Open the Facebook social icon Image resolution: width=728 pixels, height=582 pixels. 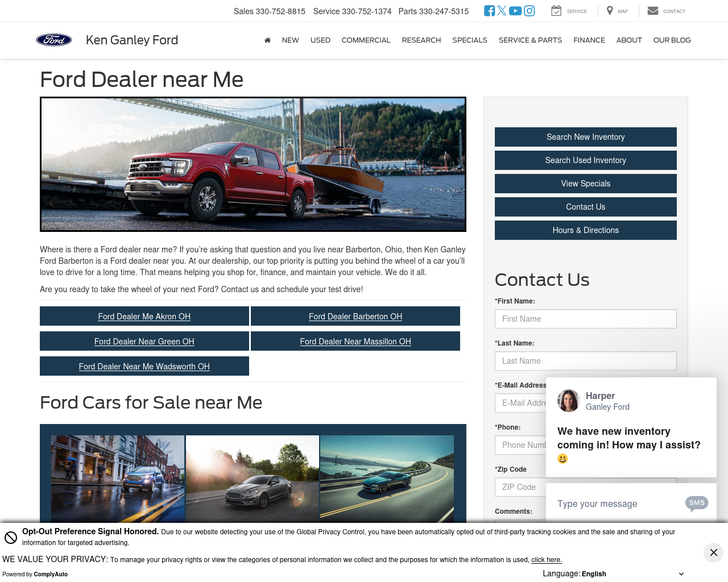tap(489, 11)
